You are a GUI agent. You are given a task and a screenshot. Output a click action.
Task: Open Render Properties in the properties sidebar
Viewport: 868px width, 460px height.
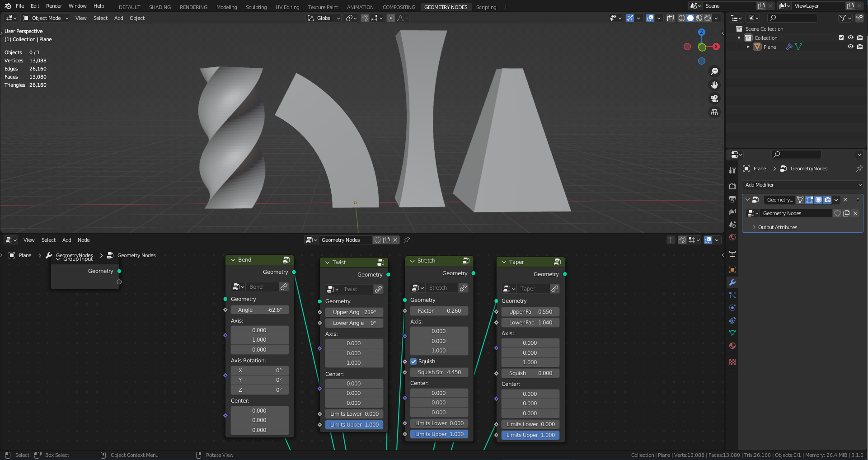[732, 186]
